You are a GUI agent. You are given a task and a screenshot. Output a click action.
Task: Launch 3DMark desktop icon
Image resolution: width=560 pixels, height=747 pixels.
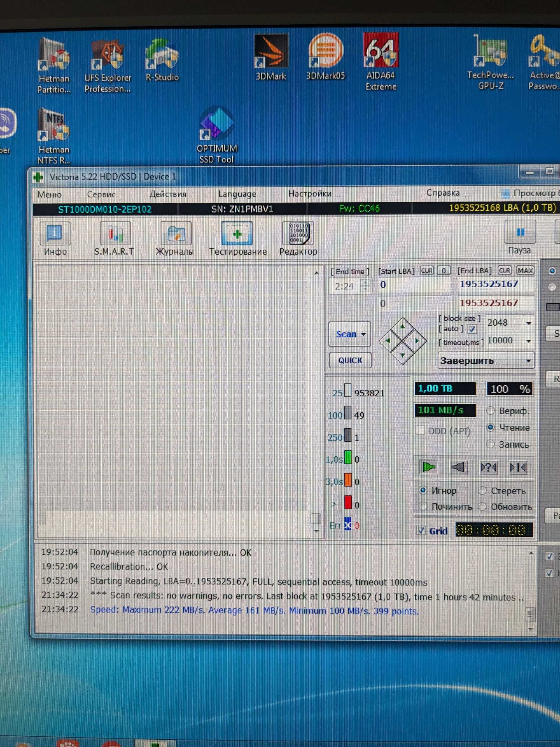click(271, 57)
